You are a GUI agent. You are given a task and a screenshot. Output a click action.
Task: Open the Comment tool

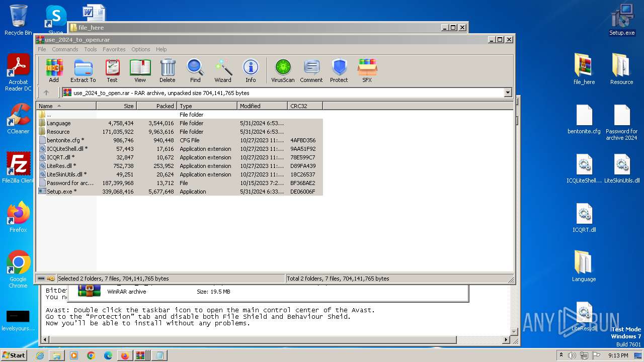[311, 70]
